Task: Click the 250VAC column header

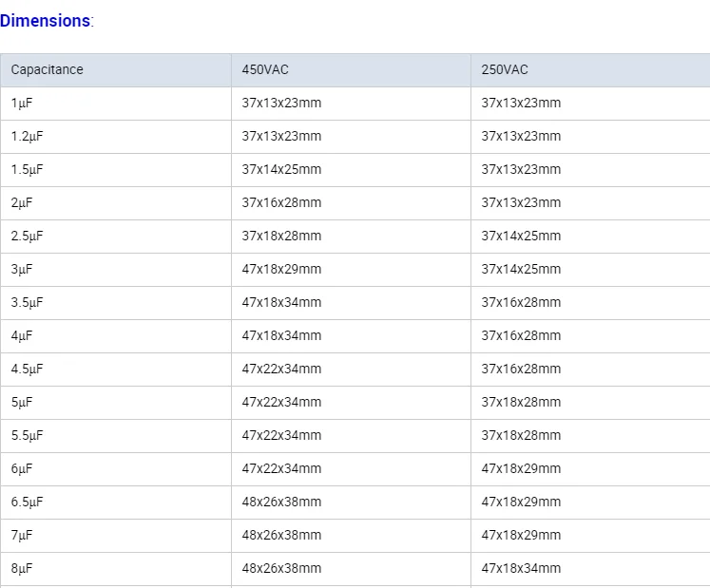Action: tap(505, 70)
